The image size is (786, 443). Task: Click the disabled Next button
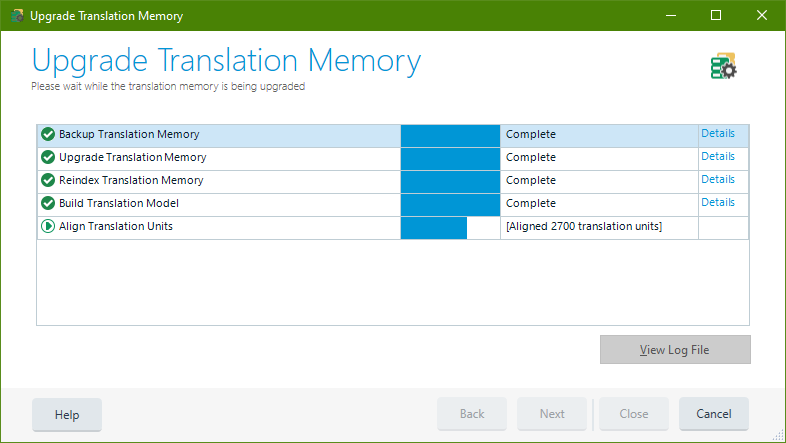[552, 414]
